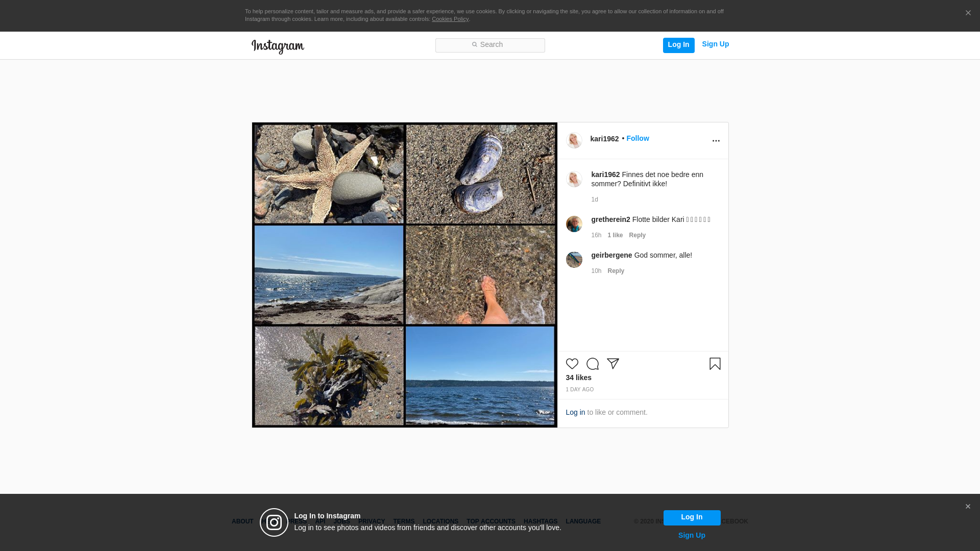Reply to gretherein2's comment
980x551 pixels.
click(637, 235)
